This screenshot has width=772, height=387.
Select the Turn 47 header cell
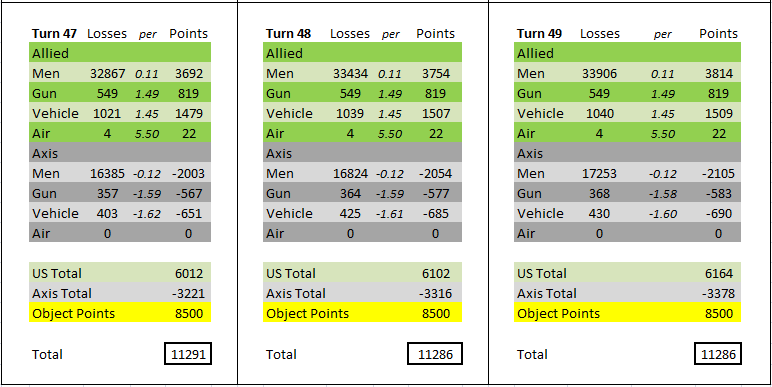pos(54,33)
